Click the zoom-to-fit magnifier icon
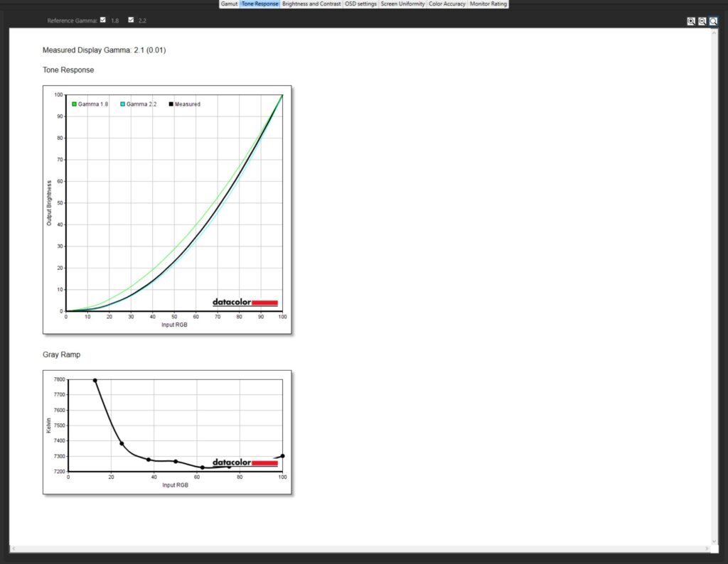The image size is (728, 564). [713, 21]
